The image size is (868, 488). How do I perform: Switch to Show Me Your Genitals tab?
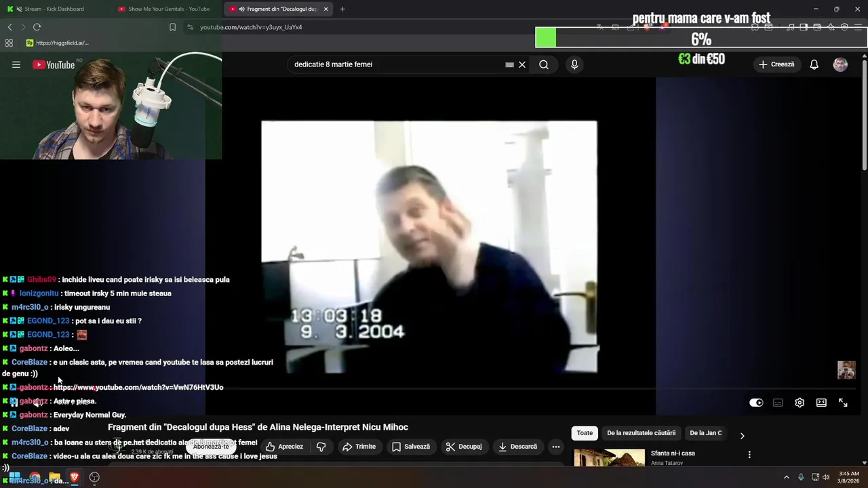165,9
